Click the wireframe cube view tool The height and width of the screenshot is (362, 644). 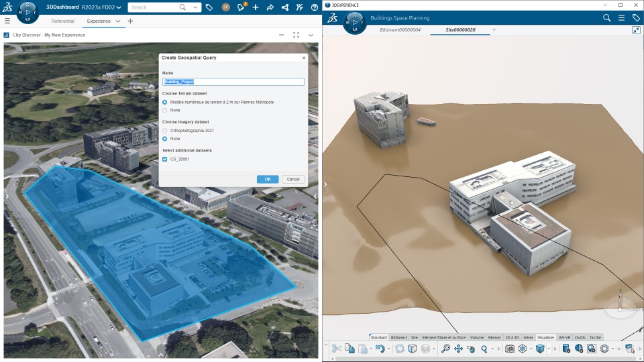(x=523, y=349)
